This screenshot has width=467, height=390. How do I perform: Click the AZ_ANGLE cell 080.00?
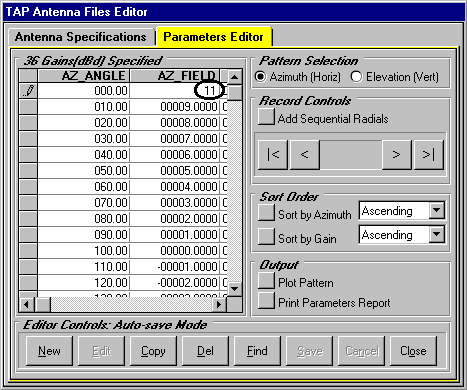(83, 219)
